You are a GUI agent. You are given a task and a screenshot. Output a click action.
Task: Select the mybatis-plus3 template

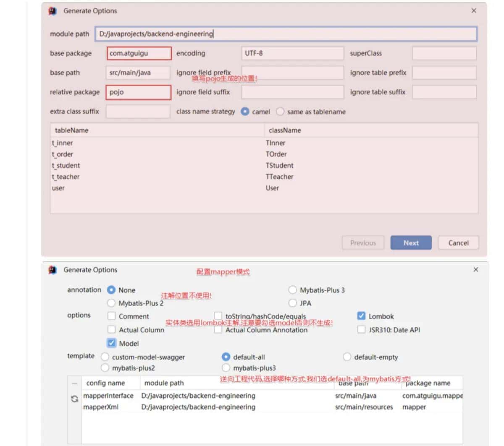click(x=226, y=368)
